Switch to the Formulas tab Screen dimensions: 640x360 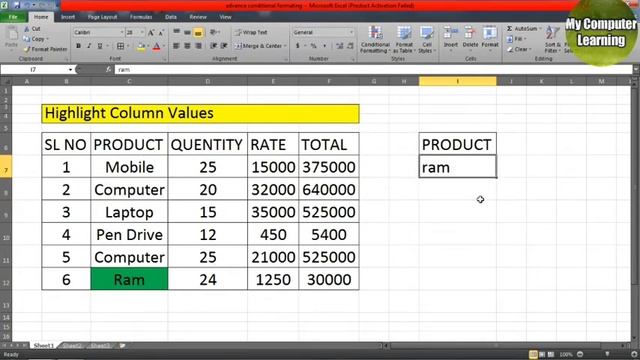click(141, 17)
